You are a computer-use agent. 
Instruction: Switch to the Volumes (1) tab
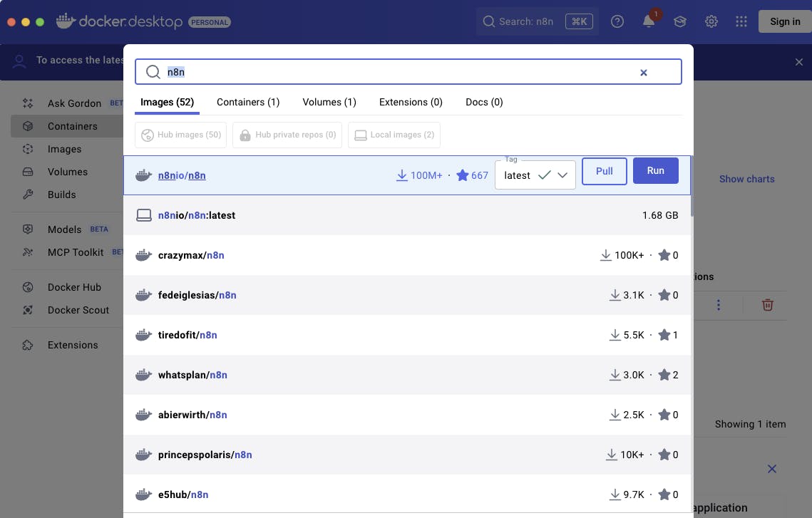329,102
